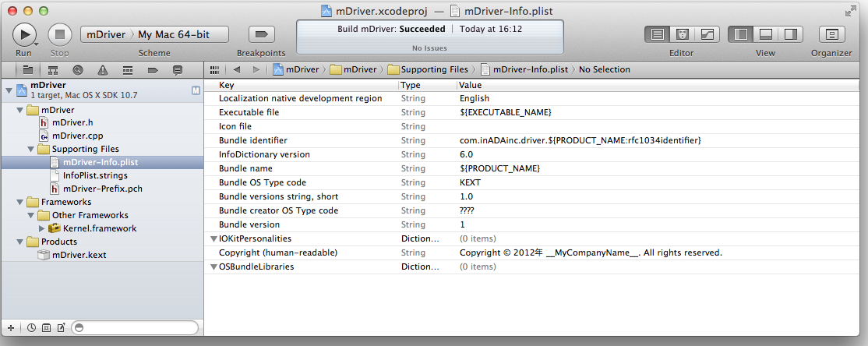Select the Bundle version key
This screenshot has height=346, width=868.
click(x=249, y=224)
